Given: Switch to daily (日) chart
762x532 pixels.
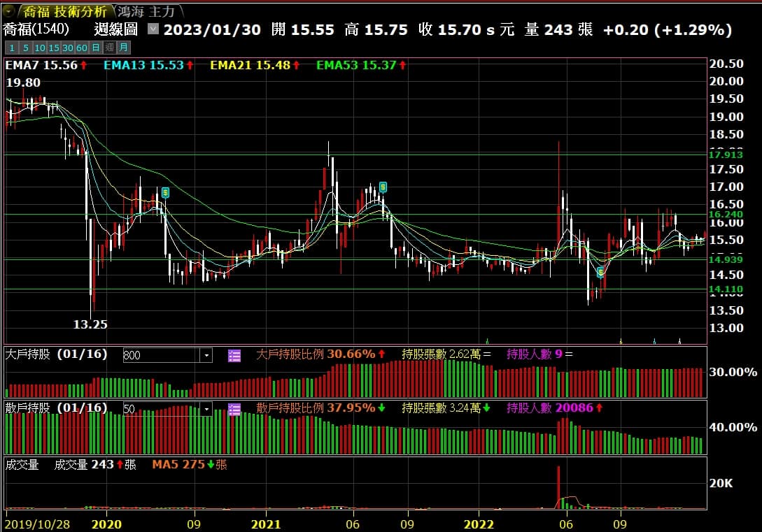Looking at the screenshot, I should (x=96, y=48).
